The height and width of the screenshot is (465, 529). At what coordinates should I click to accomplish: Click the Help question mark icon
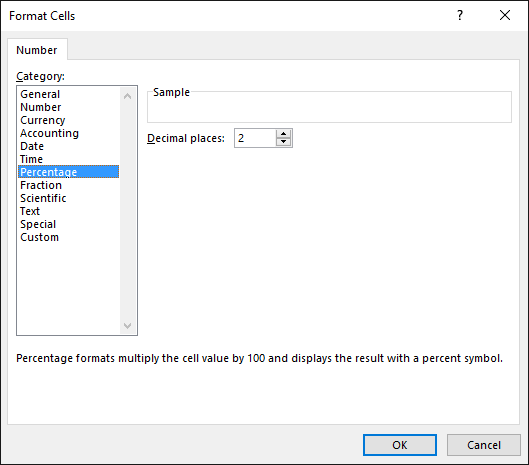pos(460,15)
